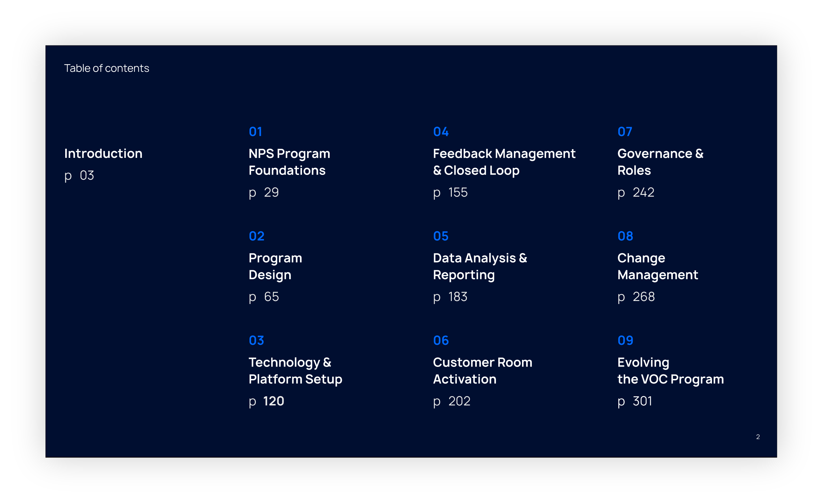Screen dimensions: 823x504
Task: Select Introduction page number 03
Action: (x=87, y=176)
